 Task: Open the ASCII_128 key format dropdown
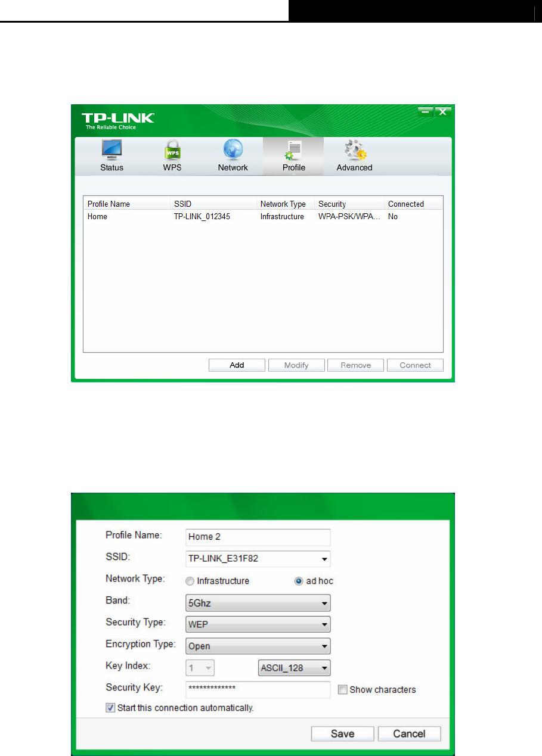coord(294,668)
